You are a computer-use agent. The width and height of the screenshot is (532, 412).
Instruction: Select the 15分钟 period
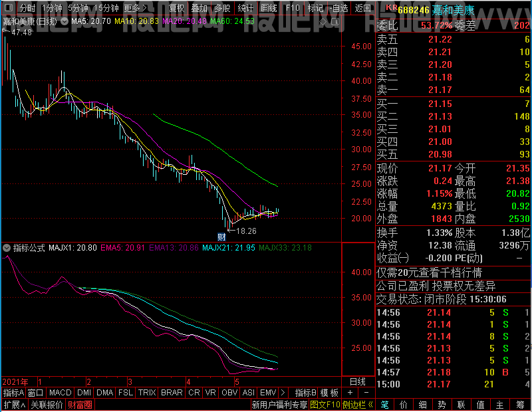pyautogui.click(x=106, y=8)
